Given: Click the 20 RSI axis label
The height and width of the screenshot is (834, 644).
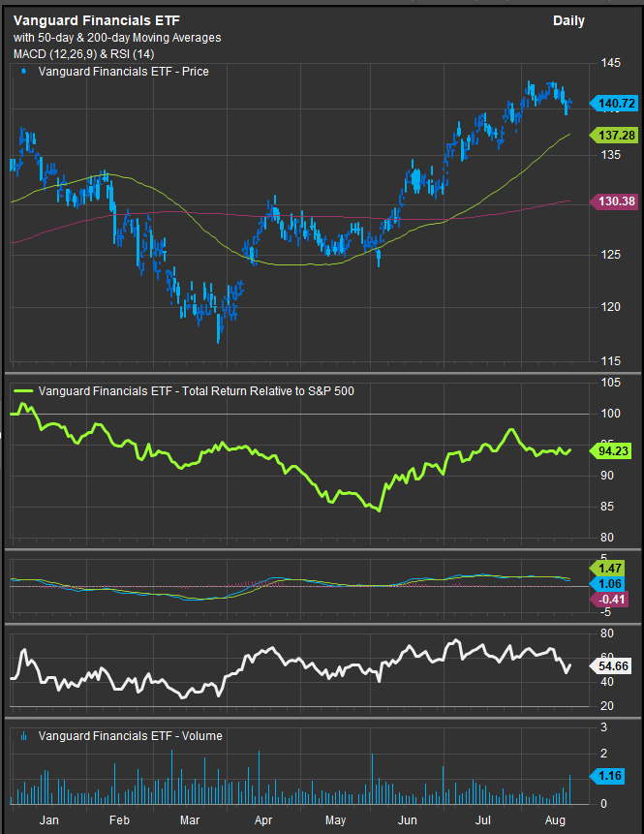Looking at the screenshot, I should pos(607,706).
